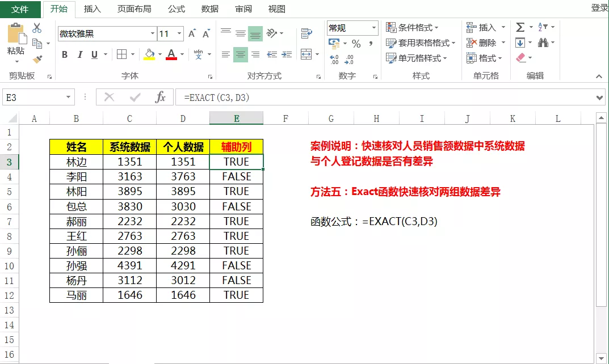Click the text orientation icon

click(271, 33)
